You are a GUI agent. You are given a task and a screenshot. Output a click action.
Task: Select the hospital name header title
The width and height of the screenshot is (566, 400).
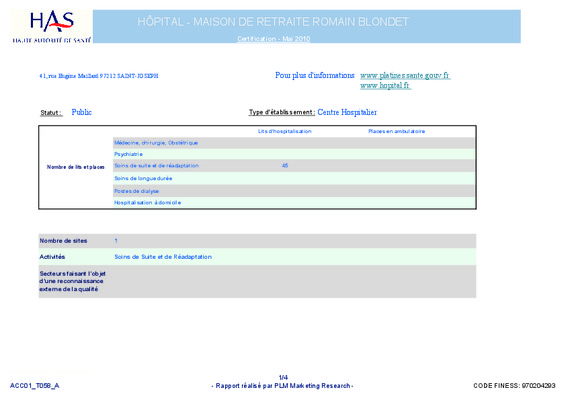273,22
